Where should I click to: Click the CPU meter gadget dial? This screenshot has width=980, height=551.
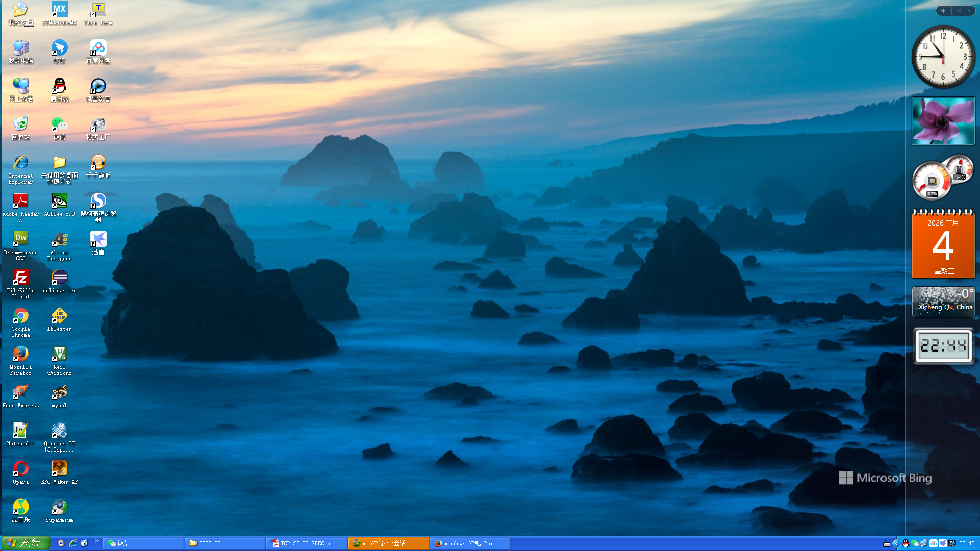click(932, 181)
